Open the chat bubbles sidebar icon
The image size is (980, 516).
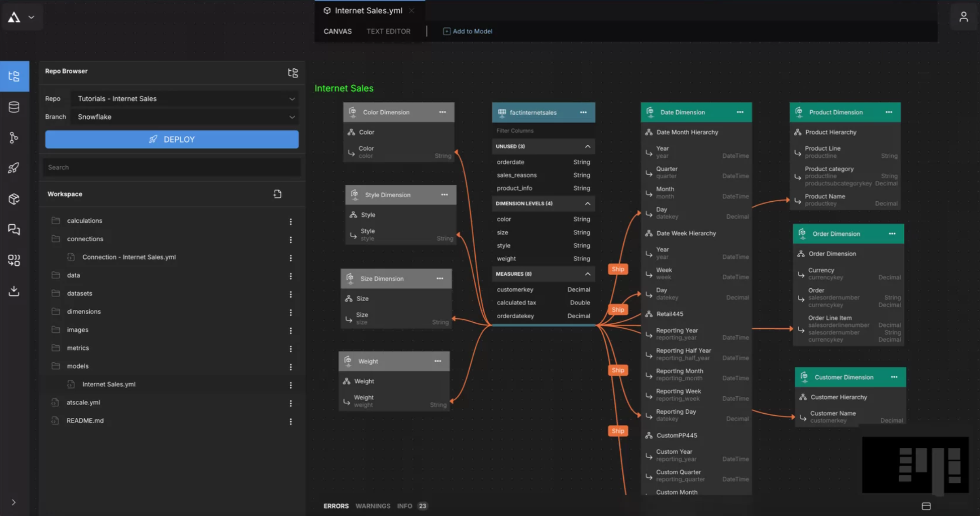[14, 230]
